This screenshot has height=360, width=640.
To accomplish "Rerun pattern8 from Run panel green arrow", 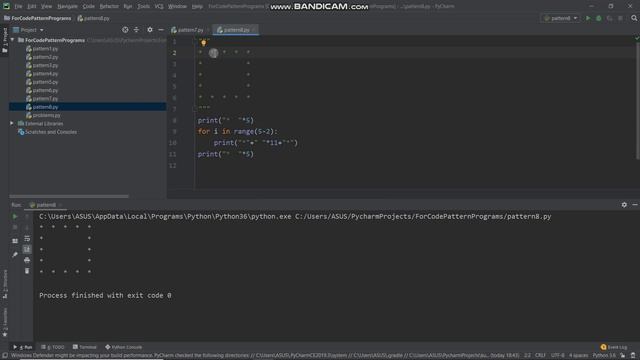I will (15, 216).
